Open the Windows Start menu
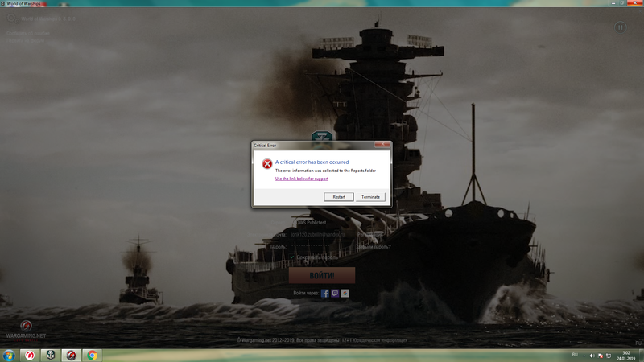 (x=10, y=355)
